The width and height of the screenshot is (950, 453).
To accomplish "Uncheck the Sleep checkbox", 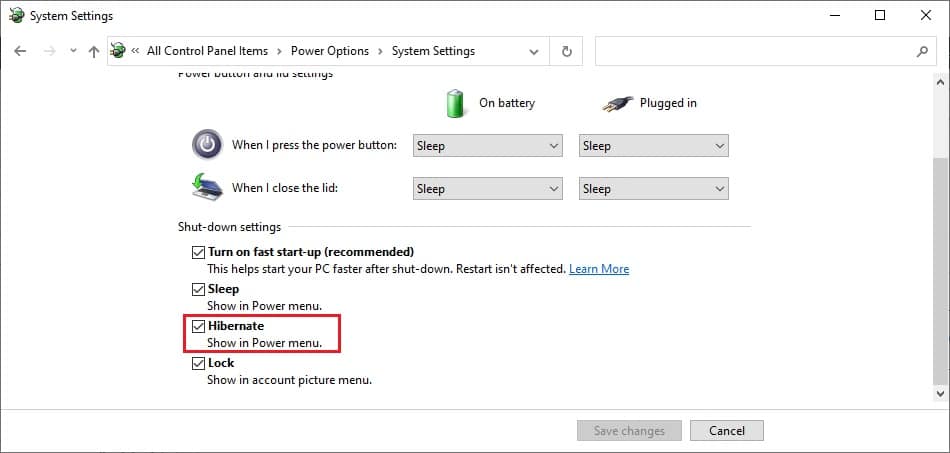I will [198, 289].
